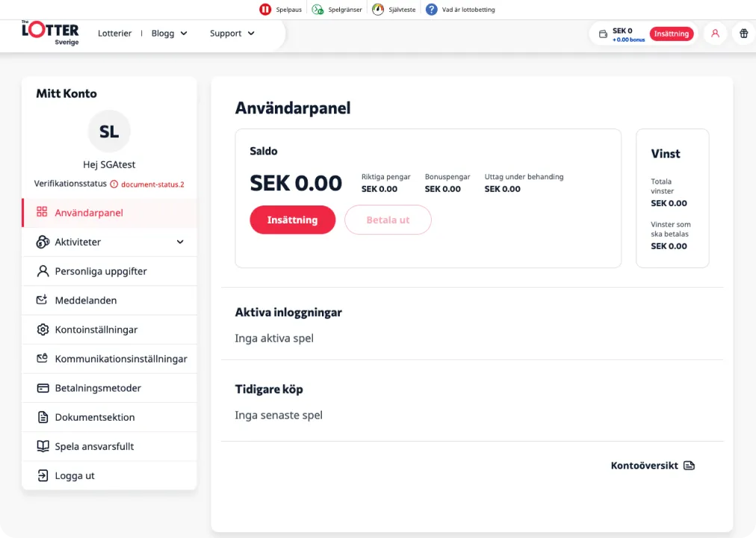
Task: Click the wallet icon in the header
Action: tap(603, 34)
